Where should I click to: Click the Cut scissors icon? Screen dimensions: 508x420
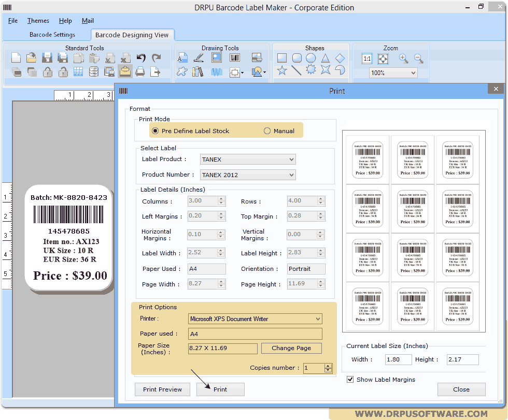(110, 58)
